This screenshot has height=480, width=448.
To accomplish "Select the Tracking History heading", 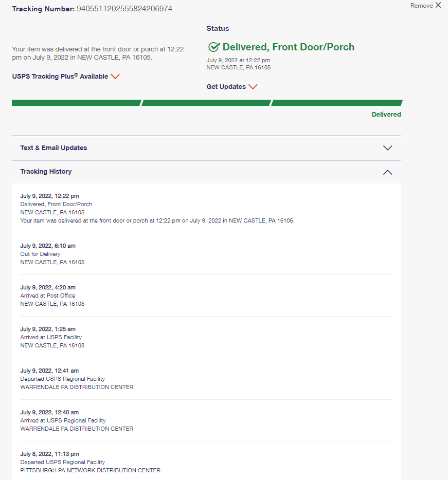I will (46, 172).
